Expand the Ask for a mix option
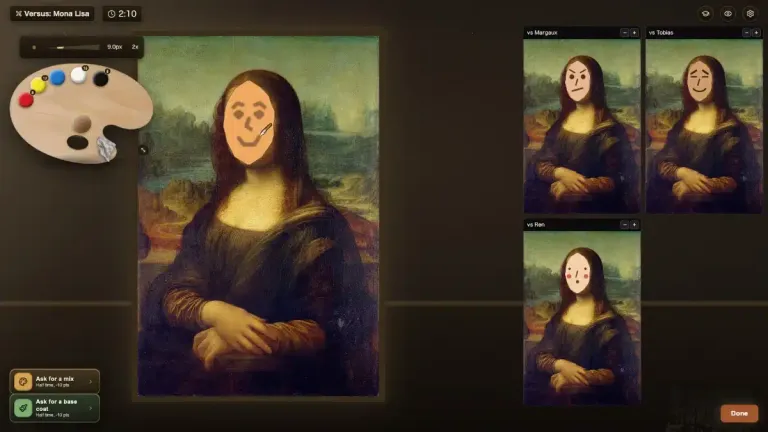Image resolution: width=768 pixels, height=432 pixels. coord(54,382)
